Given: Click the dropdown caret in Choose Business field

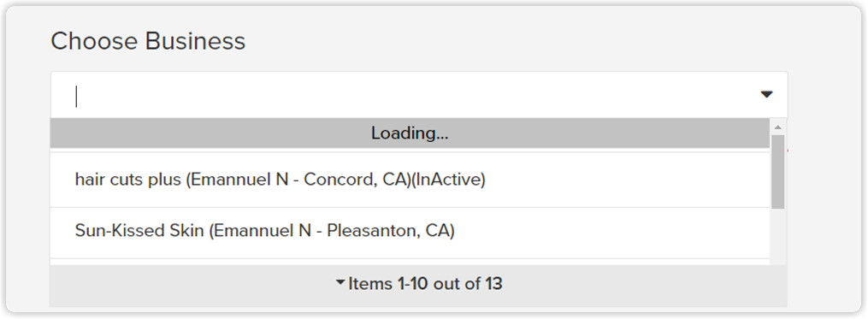Looking at the screenshot, I should point(766,95).
